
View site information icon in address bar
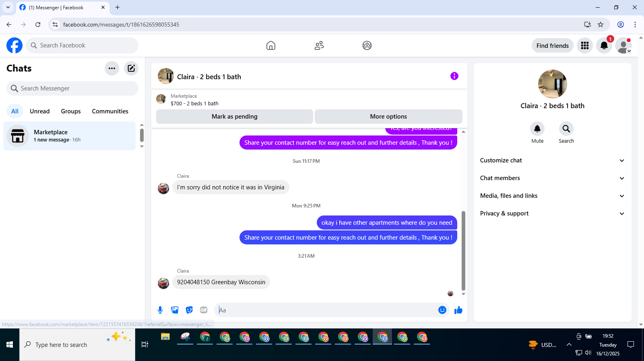tap(55, 25)
